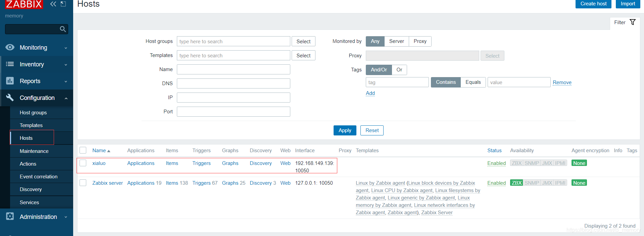The image size is (644, 236).
Task: Open Triggers 67 for Zabbix server
Action: (x=205, y=183)
